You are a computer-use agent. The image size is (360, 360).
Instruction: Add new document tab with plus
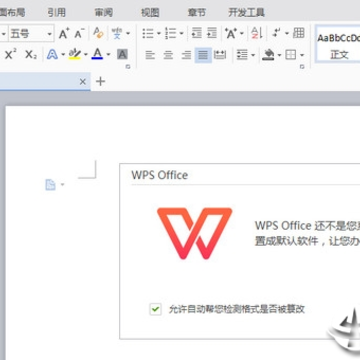pos(100,81)
